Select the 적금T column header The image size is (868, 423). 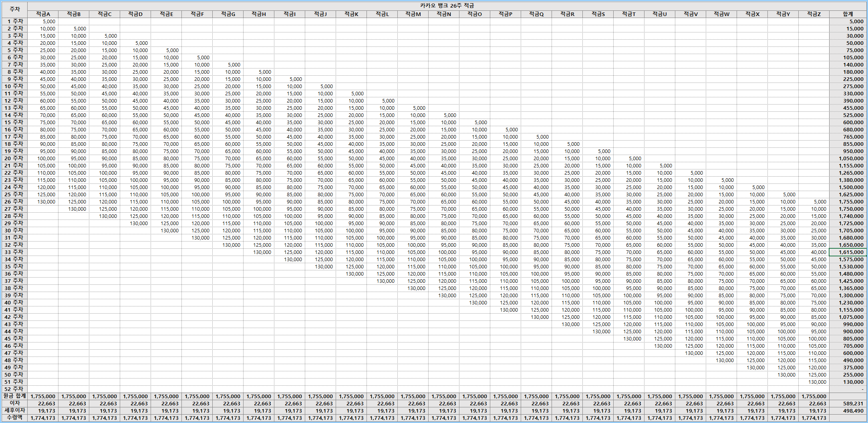point(629,14)
